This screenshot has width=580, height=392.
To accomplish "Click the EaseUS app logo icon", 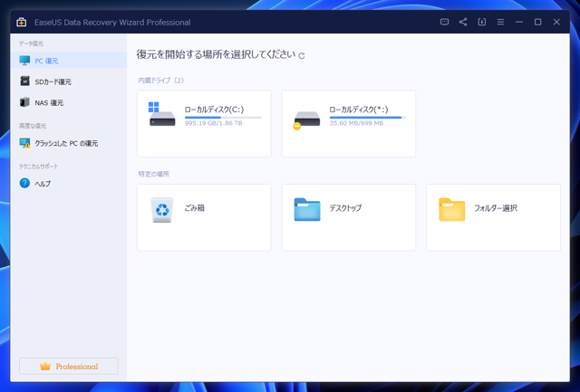I will (22, 22).
